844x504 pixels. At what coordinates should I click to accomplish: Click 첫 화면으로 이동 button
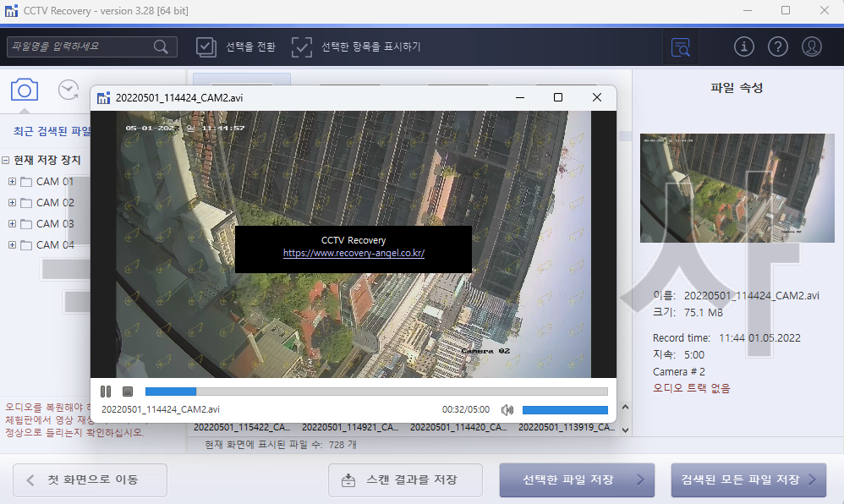(90, 479)
